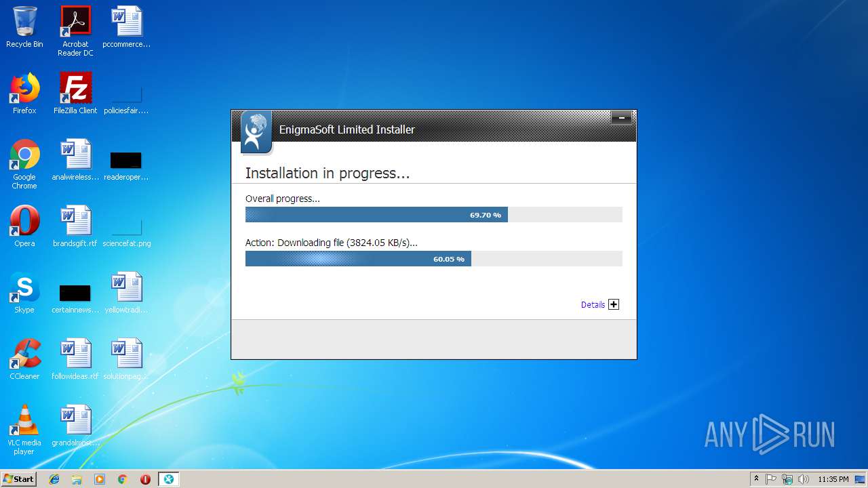The height and width of the screenshot is (488, 868).
Task: Open Windows Explorer folder in the taskbar
Action: 77,479
